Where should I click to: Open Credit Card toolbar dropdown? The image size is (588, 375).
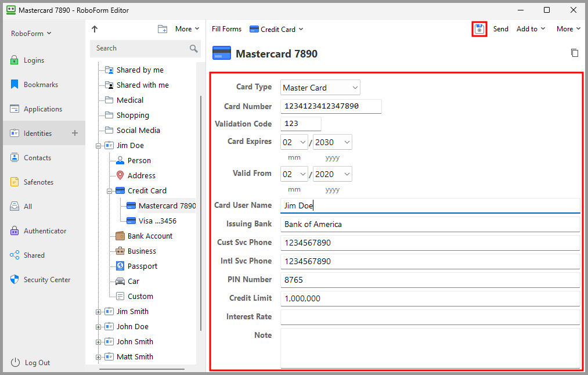pos(276,29)
